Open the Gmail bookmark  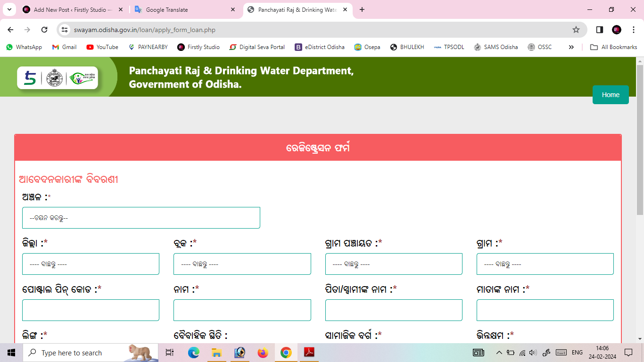(64, 47)
